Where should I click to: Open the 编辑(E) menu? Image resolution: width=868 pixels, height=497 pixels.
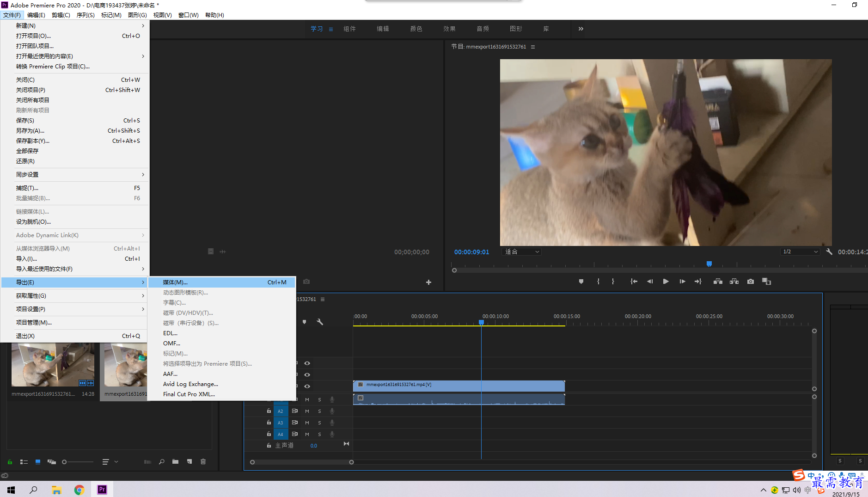click(x=36, y=15)
